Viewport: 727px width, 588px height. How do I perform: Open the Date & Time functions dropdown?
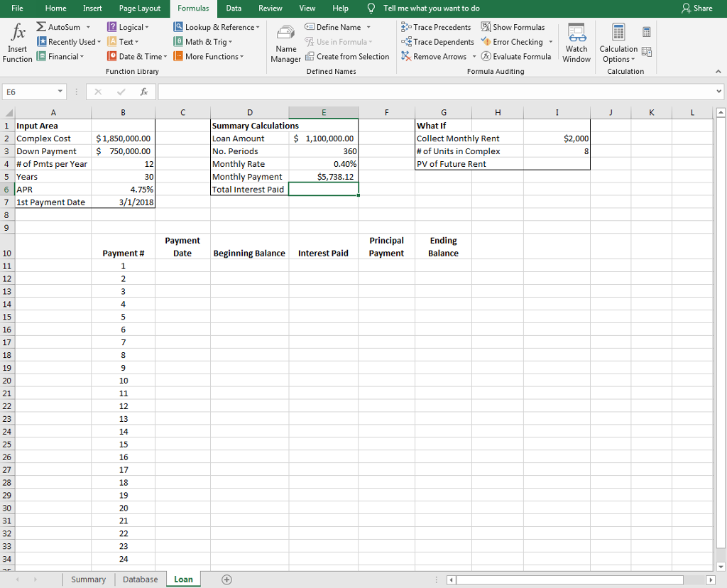click(x=137, y=56)
